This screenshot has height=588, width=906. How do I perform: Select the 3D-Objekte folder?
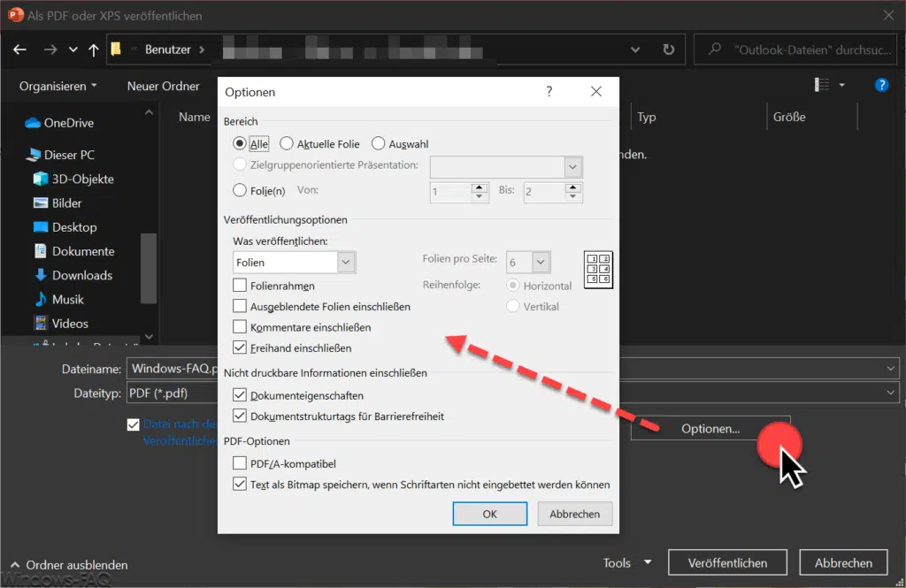[82, 179]
